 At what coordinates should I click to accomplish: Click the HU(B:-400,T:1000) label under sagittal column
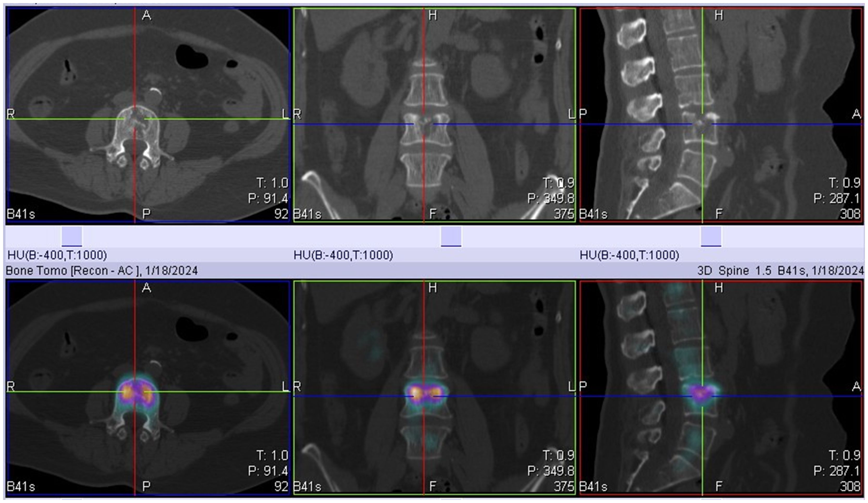point(629,255)
